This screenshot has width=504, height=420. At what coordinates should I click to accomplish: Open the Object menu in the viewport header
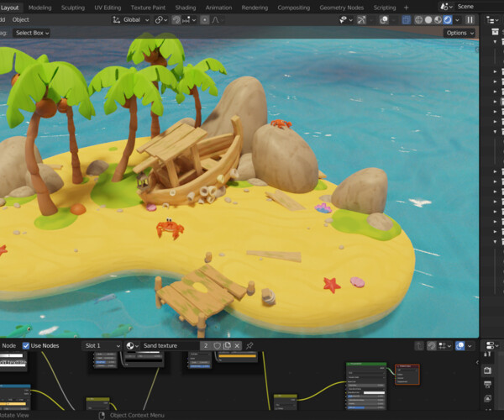coord(20,20)
